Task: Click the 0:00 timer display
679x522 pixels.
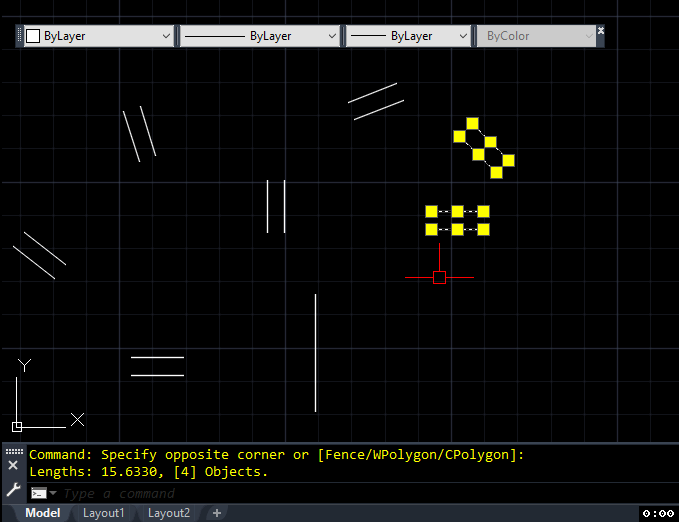Action: 658,514
